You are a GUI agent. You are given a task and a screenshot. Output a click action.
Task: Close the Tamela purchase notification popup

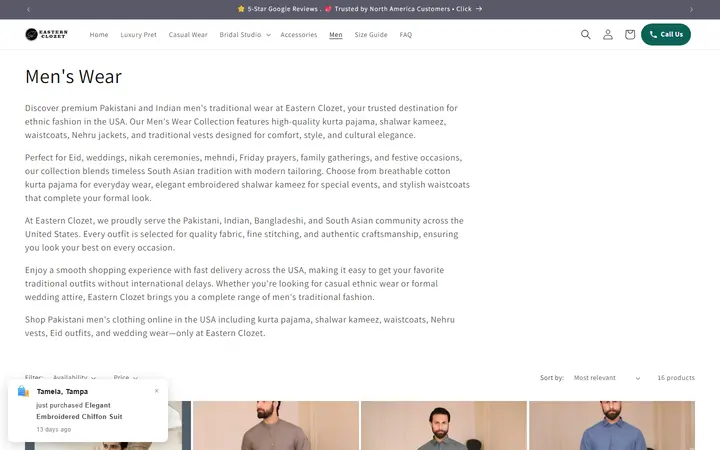[x=157, y=391]
